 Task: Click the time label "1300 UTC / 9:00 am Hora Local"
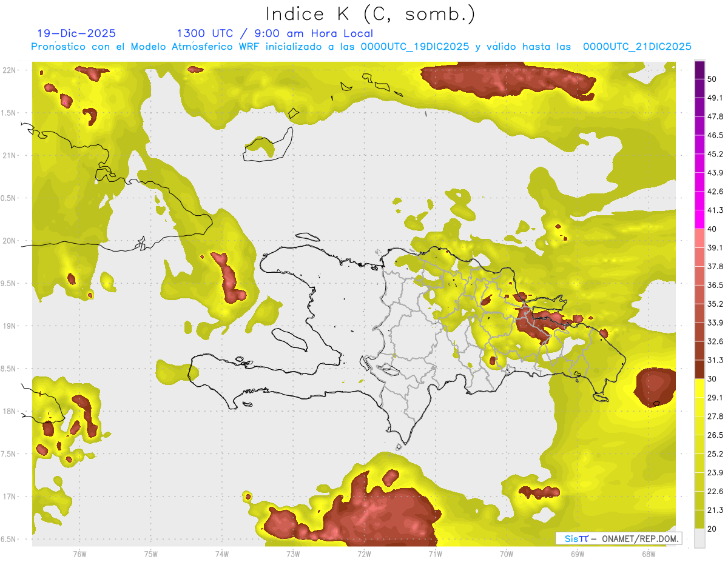[x=275, y=33]
